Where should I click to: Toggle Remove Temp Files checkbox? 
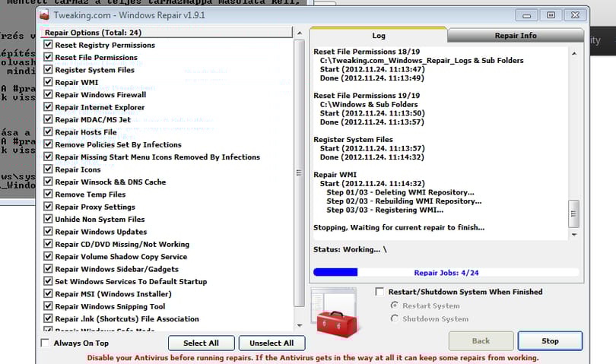(48, 194)
